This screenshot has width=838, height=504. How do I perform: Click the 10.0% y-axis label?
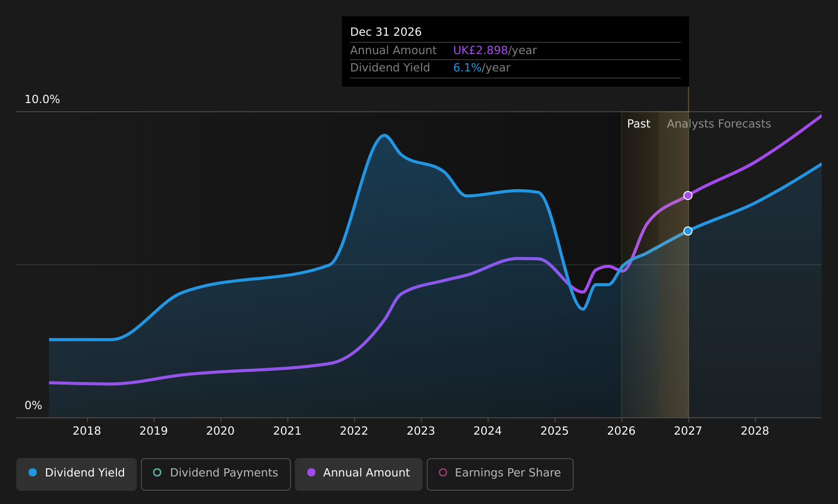point(42,99)
